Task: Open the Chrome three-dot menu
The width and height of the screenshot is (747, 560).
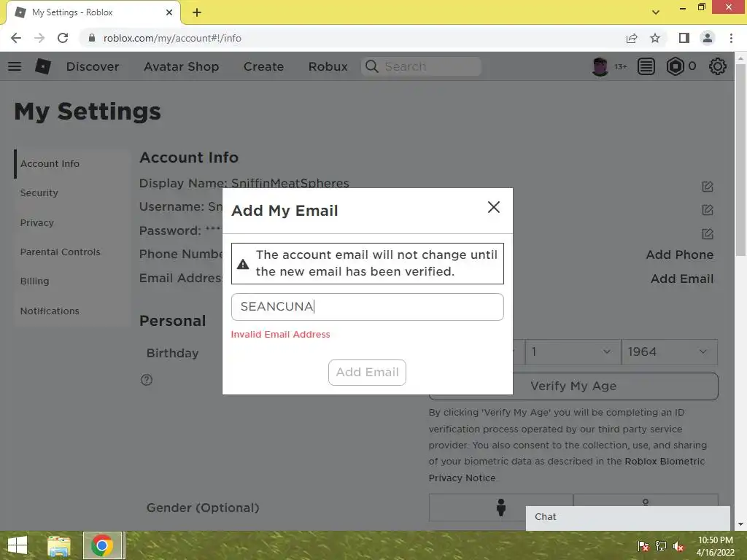Action: 731,38
